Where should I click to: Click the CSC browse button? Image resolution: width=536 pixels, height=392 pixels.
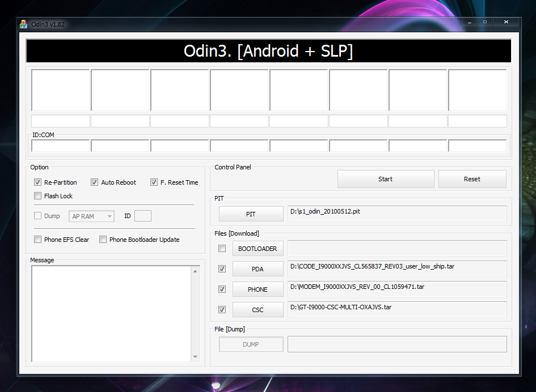pyautogui.click(x=258, y=310)
